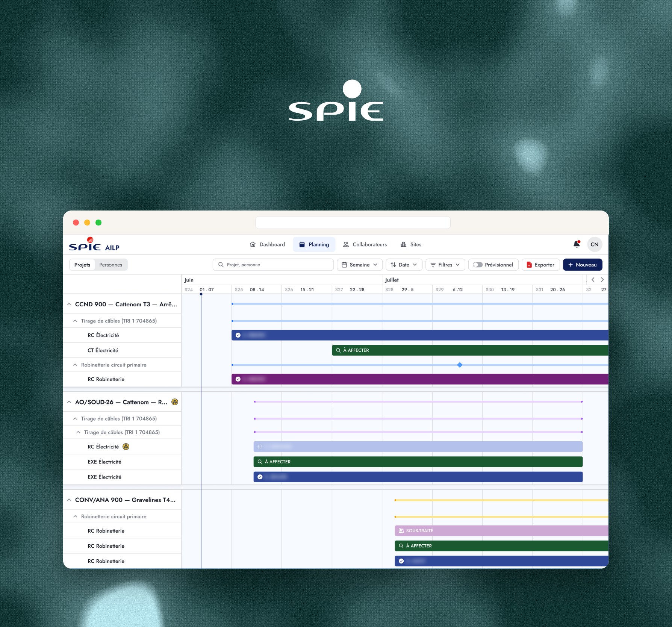
Task: Open the Filtres dropdown
Action: pyautogui.click(x=445, y=265)
